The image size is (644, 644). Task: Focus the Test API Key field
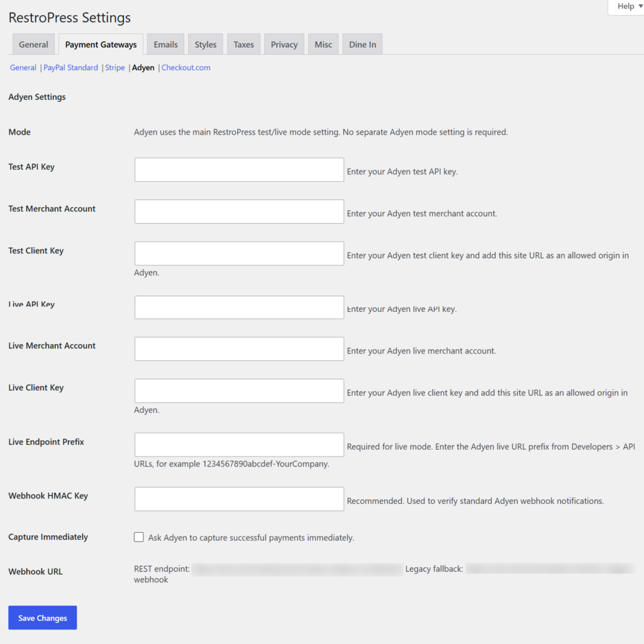pyautogui.click(x=239, y=170)
